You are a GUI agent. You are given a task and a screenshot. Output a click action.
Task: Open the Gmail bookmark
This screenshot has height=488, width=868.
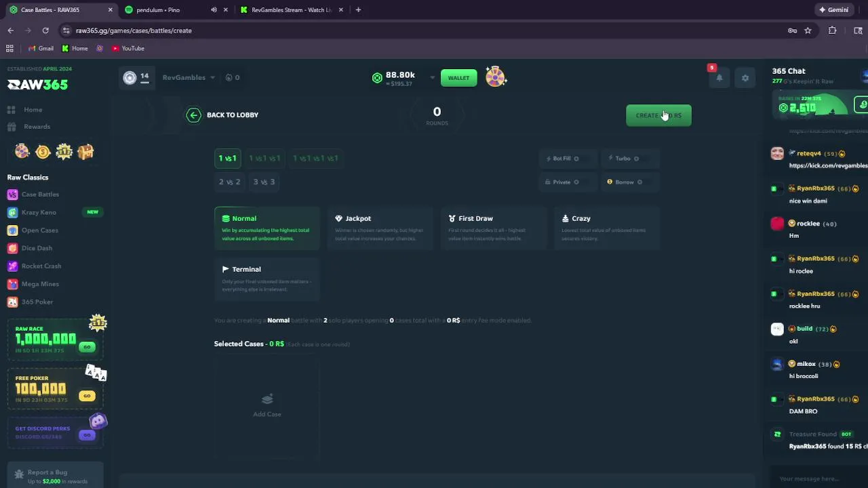tap(41, 49)
